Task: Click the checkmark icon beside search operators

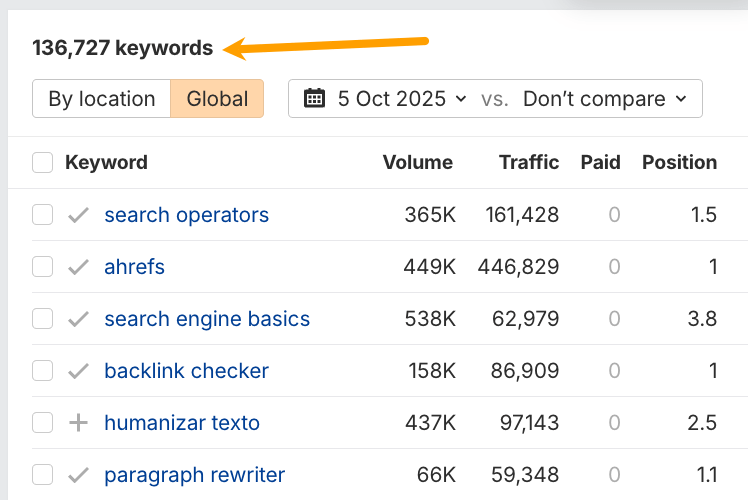Action: point(78,215)
